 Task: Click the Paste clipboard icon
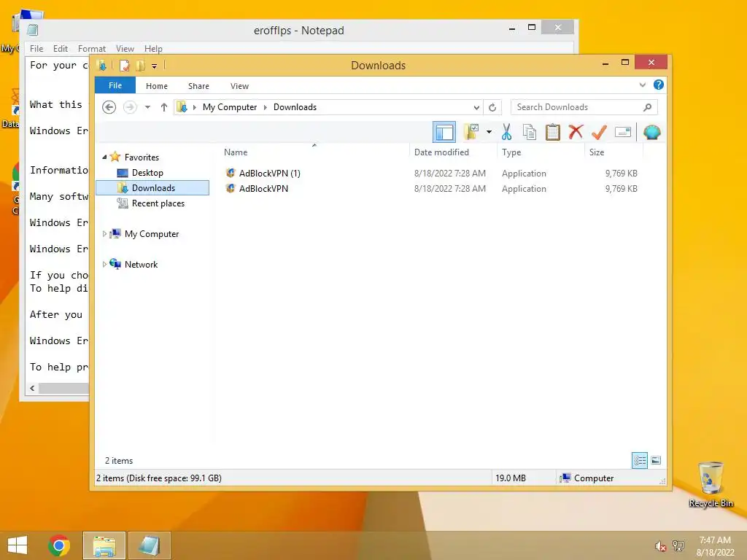coord(553,132)
